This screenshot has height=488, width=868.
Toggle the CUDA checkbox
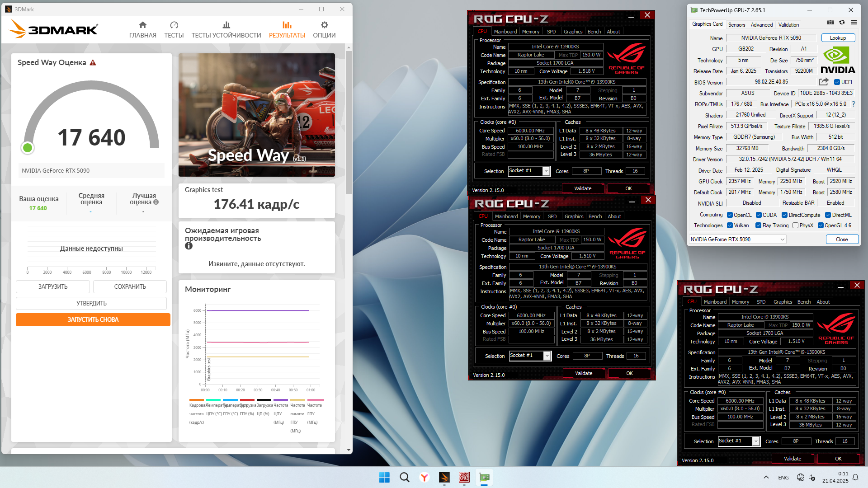pos(759,215)
